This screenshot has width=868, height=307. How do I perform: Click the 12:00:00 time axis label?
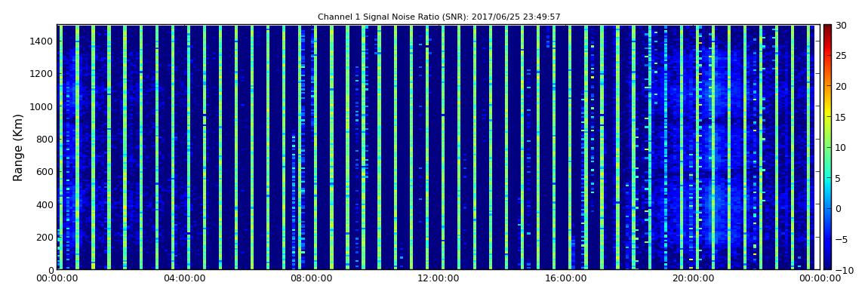(x=438, y=279)
